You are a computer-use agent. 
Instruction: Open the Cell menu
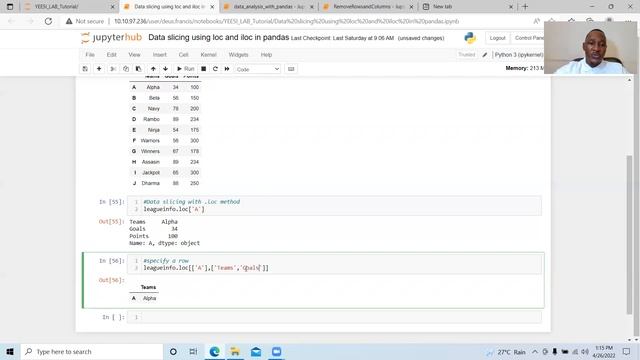183,55
